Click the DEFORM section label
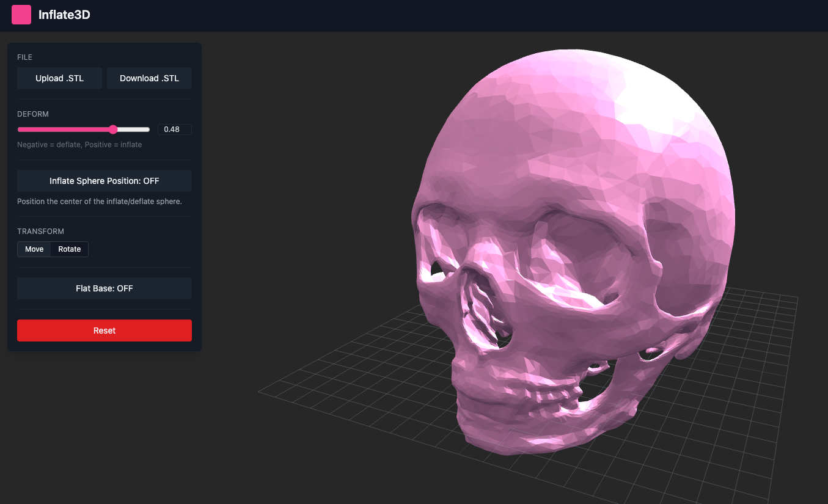The width and height of the screenshot is (828, 504). coord(33,114)
